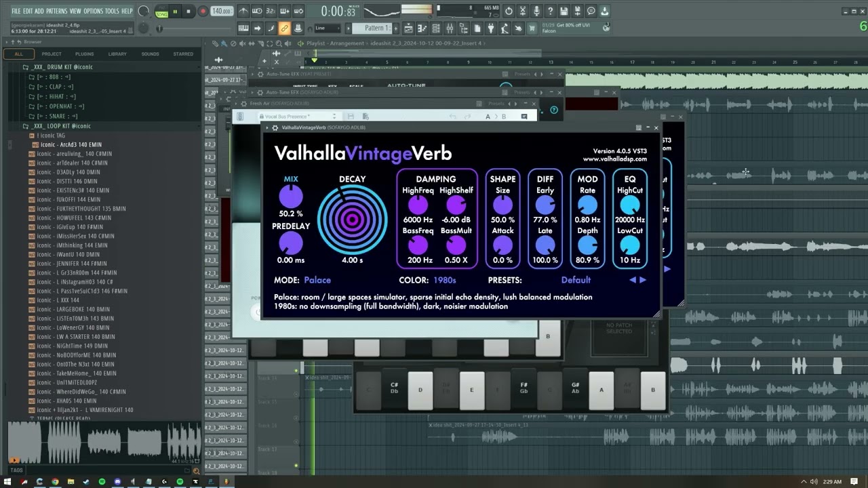This screenshot has height=488, width=868.
Task: Open the Line snap mode dropdown
Action: pyautogui.click(x=327, y=28)
